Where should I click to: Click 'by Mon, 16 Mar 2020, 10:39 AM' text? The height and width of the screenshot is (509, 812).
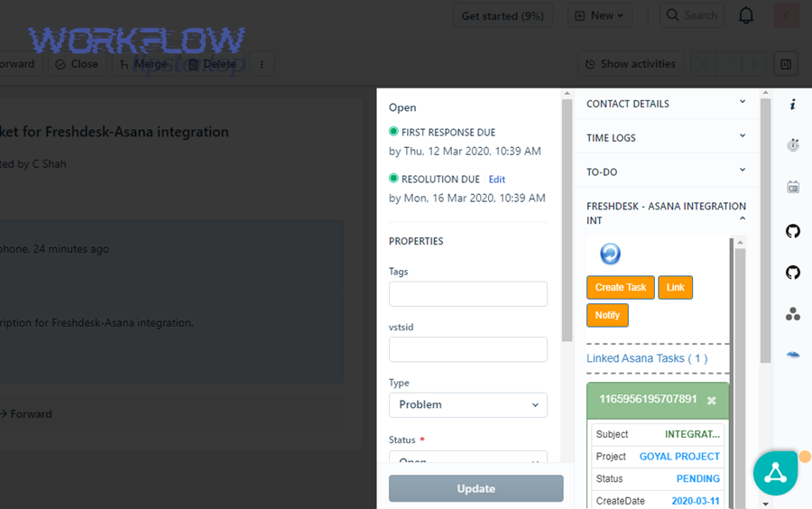pos(467,198)
